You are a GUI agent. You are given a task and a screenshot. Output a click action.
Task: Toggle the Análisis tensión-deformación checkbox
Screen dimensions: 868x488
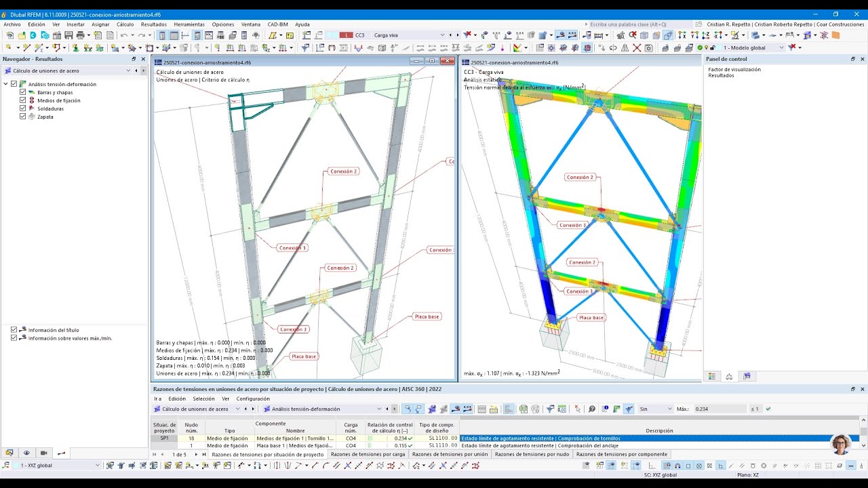click(x=14, y=84)
